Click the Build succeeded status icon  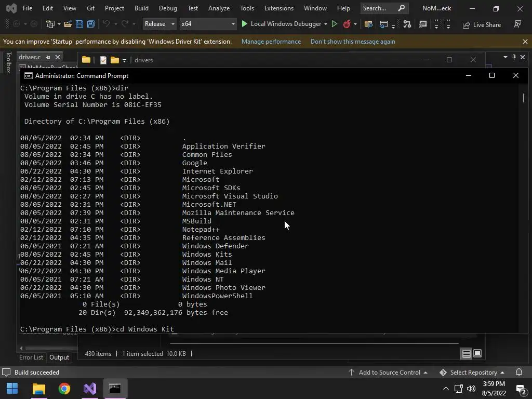(6, 372)
